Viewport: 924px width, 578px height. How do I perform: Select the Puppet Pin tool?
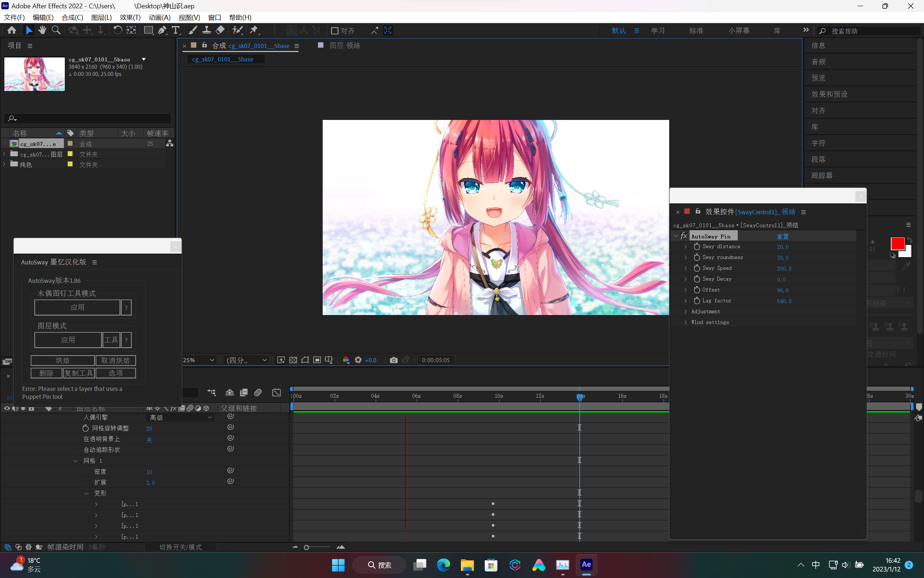coord(254,30)
